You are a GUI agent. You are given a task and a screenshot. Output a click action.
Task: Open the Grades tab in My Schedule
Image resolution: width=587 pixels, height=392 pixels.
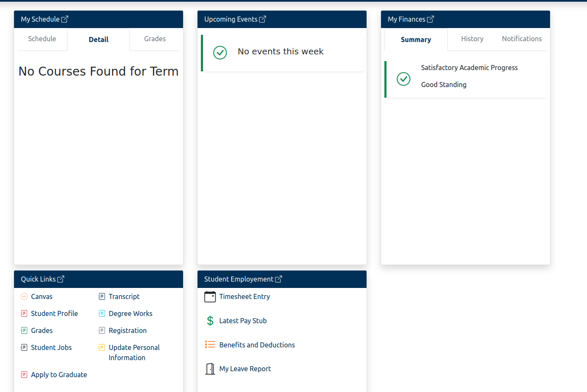[x=155, y=39]
